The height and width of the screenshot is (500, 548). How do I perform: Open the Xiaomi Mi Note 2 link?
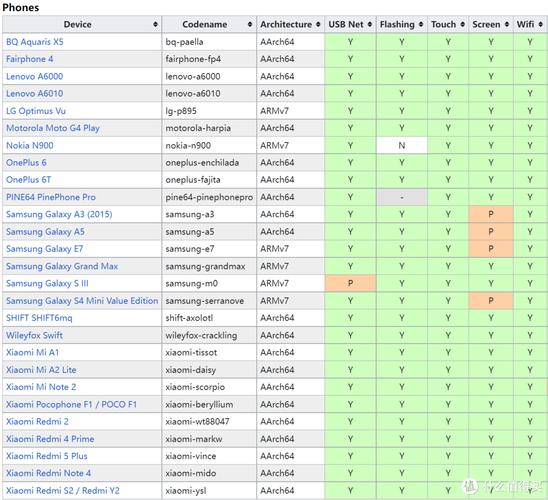coord(41,387)
